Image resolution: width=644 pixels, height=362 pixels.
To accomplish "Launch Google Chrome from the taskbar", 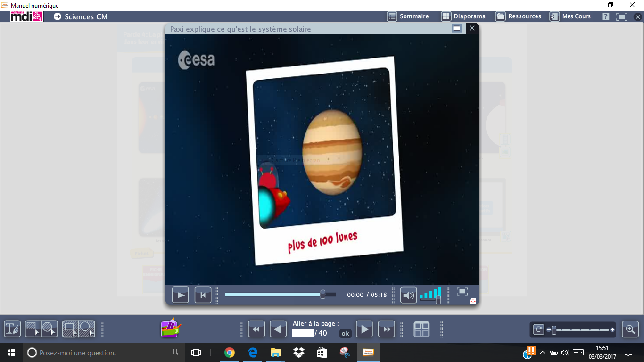I will pyautogui.click(x=230, y=353).
